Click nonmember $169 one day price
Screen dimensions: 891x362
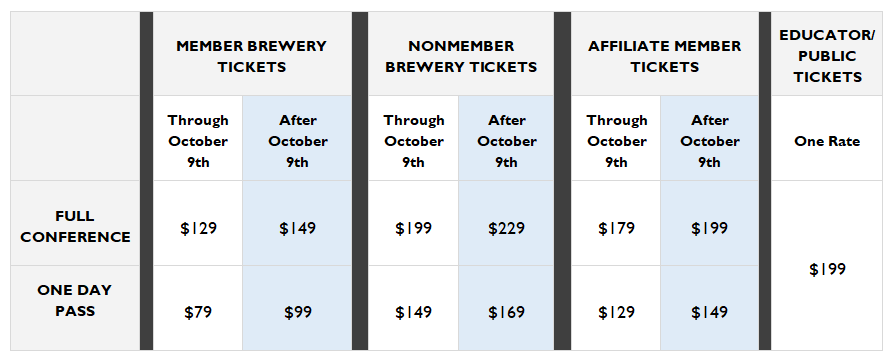(506, 313)
